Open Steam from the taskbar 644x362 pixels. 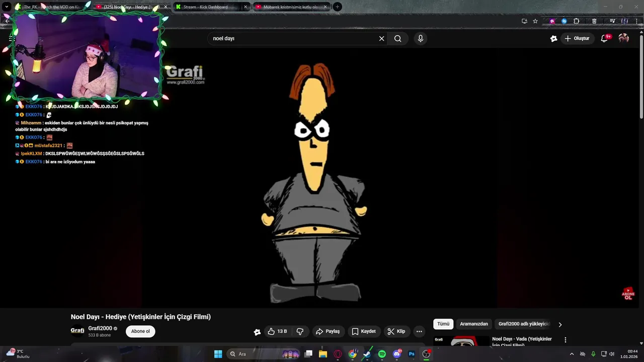367,354
